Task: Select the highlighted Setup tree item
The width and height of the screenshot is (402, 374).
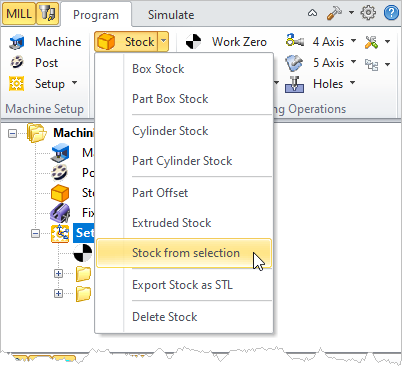Action: [84, 233]
